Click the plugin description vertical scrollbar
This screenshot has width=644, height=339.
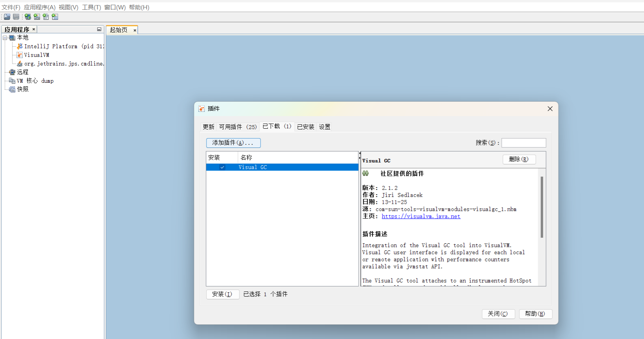pos(542,207)
